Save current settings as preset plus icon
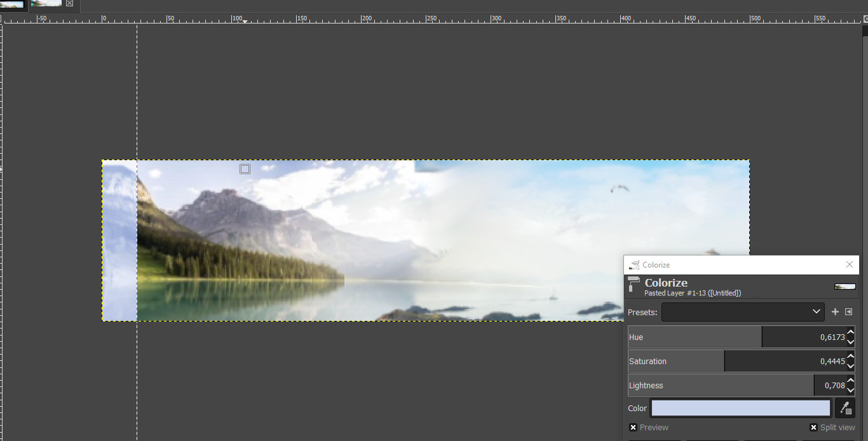Image resolution: width=868 pixels, height=441 pixels. pyautogui.click(x=835, y=312)
